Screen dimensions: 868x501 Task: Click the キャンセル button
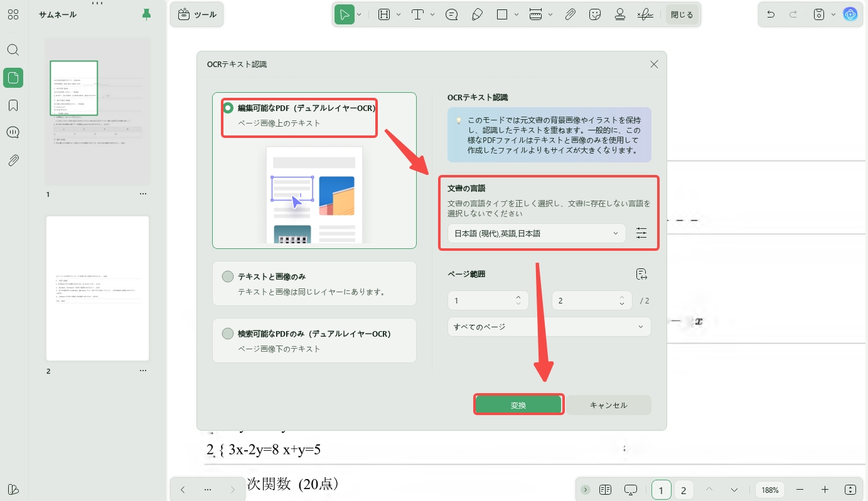pos(608,405)
